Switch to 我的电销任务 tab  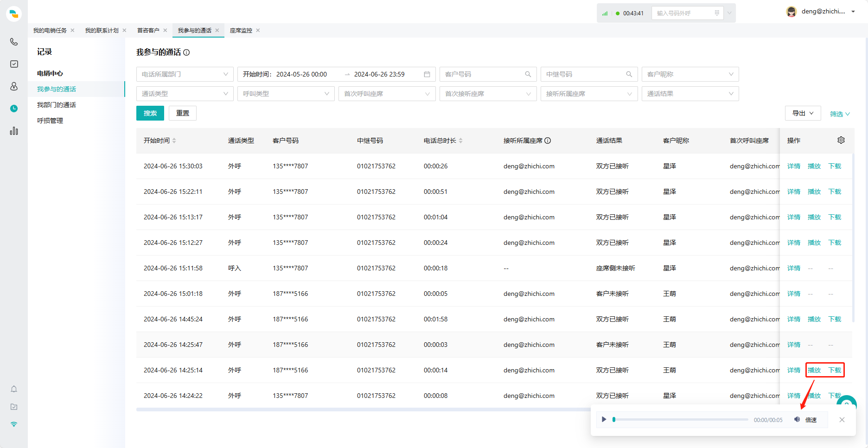pos(50,31)
